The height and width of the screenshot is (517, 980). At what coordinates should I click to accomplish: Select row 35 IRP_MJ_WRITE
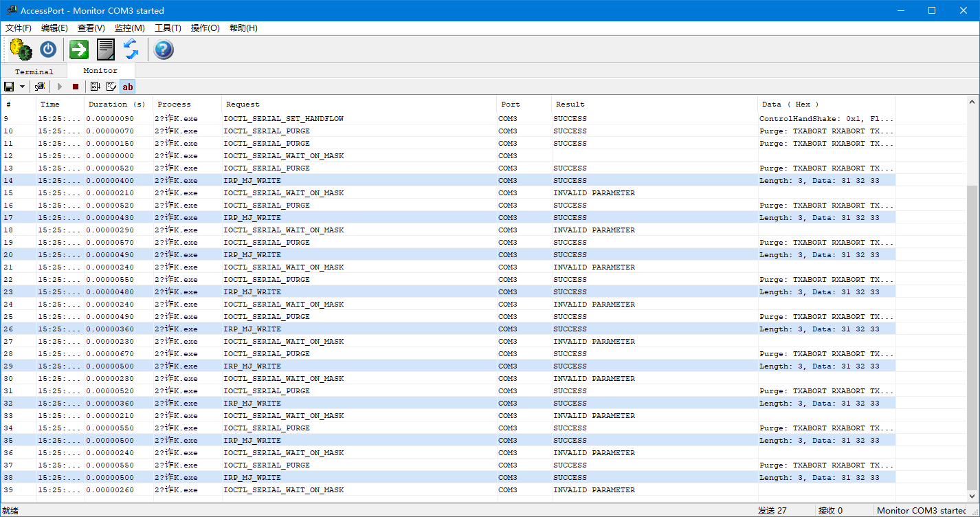tap(448, 441)
